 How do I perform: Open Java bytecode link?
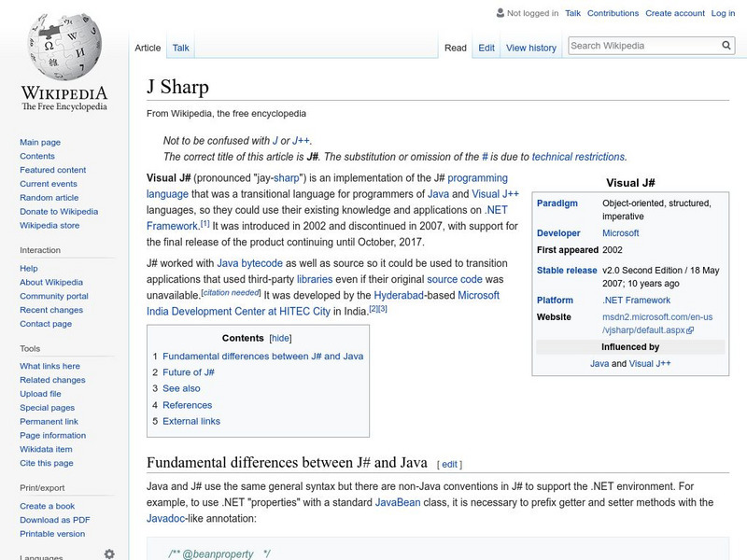tap(249, 263)
